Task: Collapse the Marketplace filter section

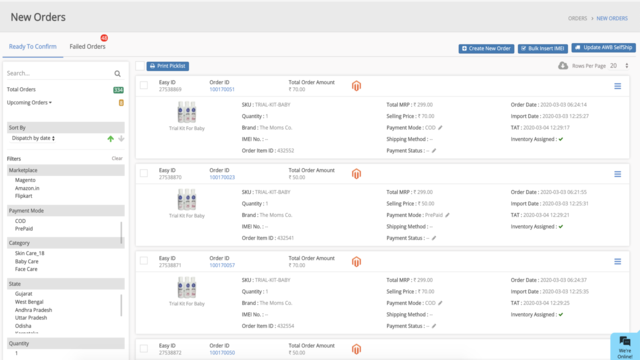Action: (x=66, y=170)
